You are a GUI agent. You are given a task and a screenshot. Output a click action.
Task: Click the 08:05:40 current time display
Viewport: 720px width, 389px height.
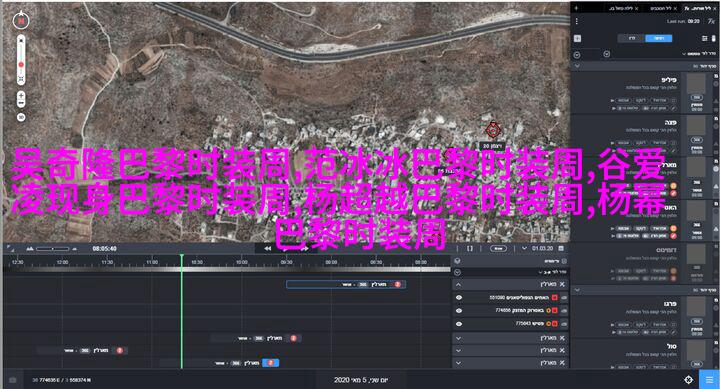point(105,248)
